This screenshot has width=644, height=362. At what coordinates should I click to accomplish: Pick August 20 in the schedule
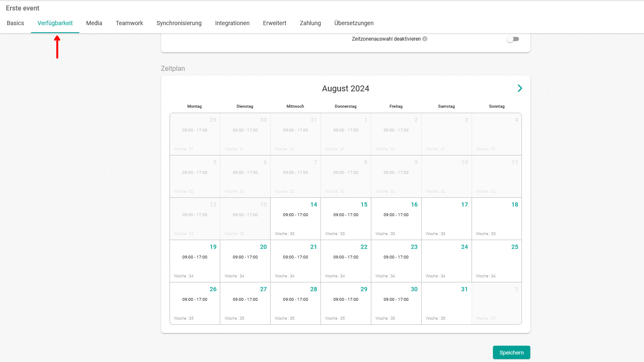(245, 261)
